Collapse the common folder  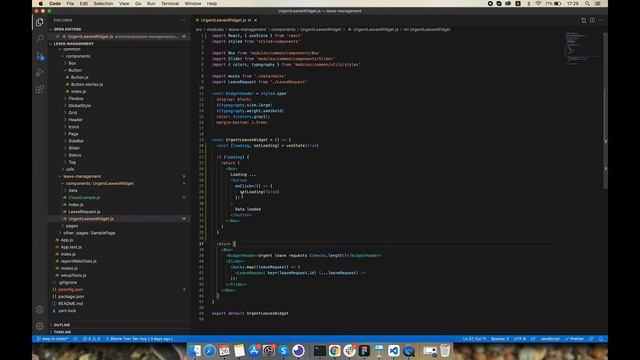[72, 49]
